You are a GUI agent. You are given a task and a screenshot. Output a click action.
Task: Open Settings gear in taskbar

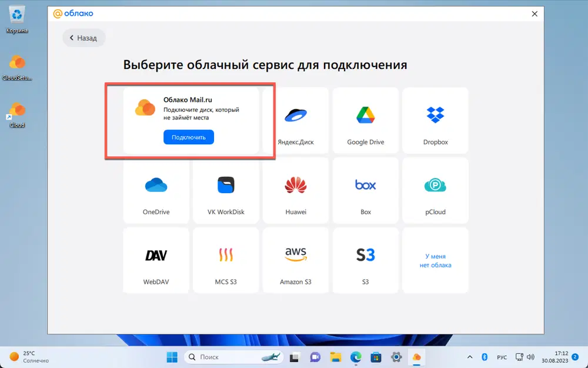point(396,357)
